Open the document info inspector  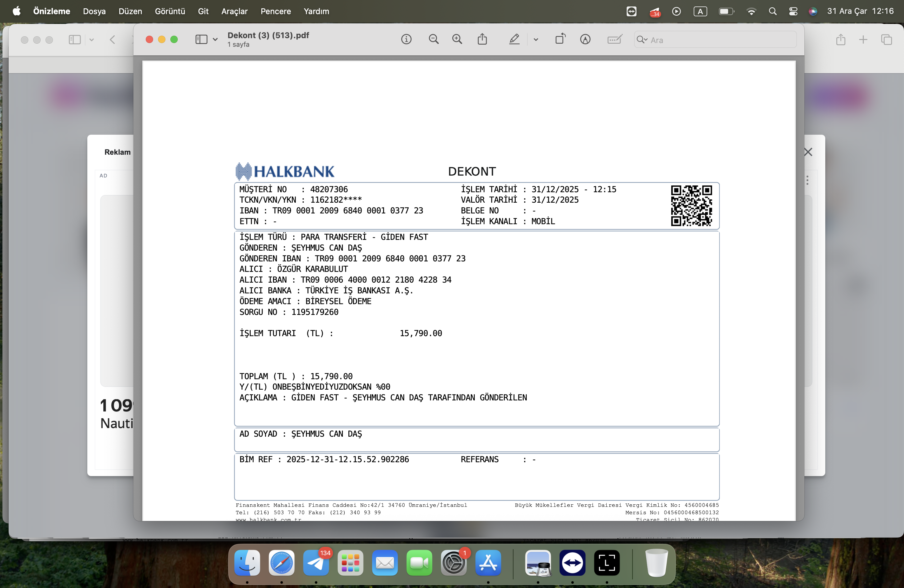click(x=406, y=39)
